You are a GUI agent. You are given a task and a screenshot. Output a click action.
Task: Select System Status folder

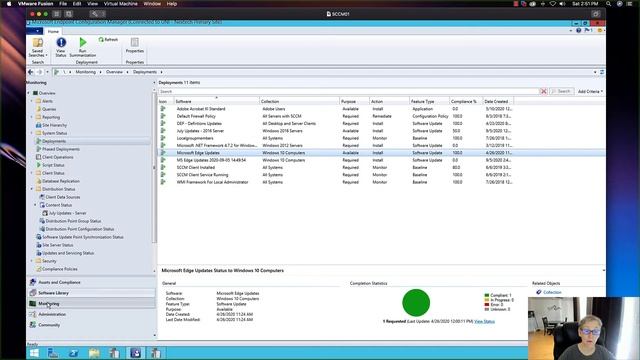tap(54, 133)
